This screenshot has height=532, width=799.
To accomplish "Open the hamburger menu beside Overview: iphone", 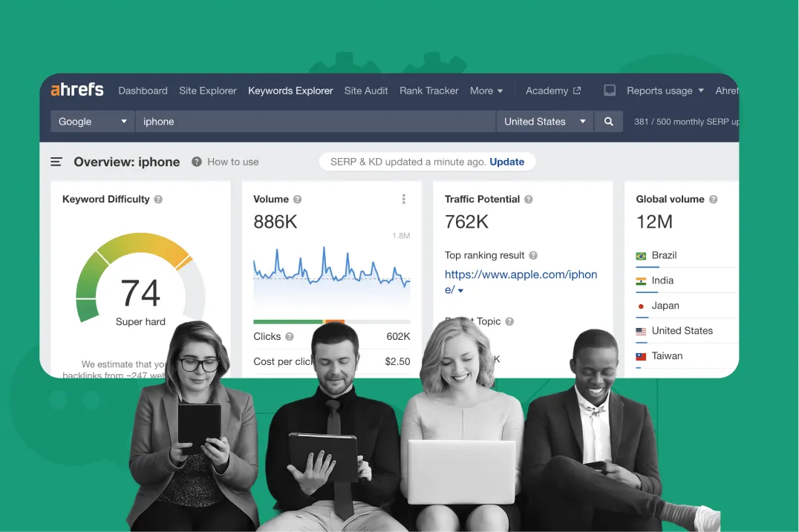I will 56,161.
